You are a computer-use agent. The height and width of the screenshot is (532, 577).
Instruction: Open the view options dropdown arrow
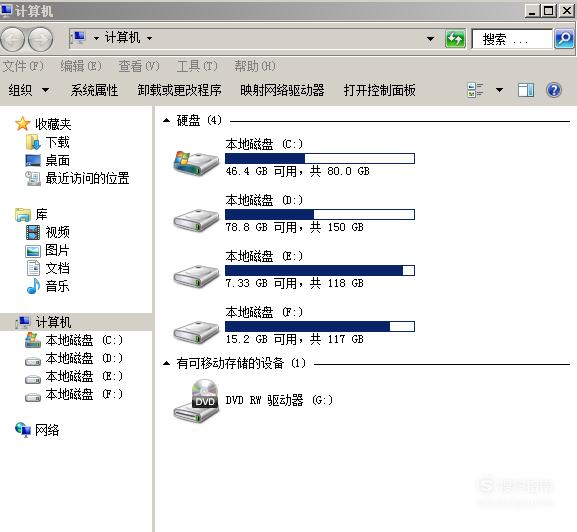pos(499,90)
